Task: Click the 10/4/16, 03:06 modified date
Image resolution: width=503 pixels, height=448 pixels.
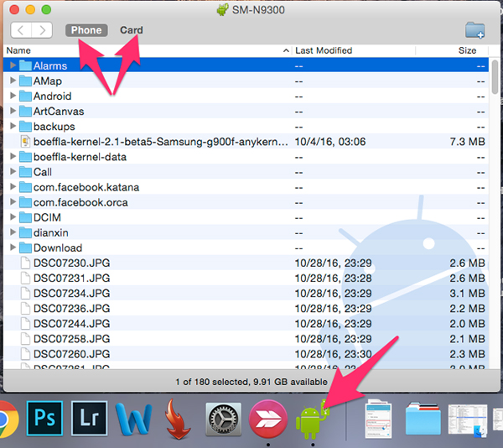Action: (330, 142)
